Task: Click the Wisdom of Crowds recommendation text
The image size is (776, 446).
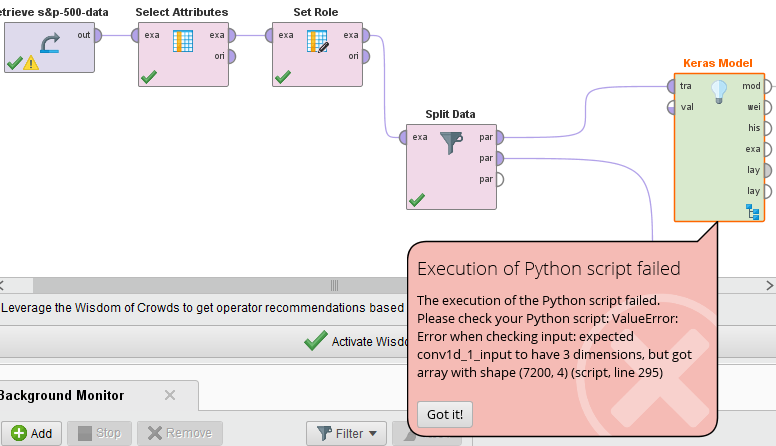Action: pyautogui.click(x=203, y=308)
